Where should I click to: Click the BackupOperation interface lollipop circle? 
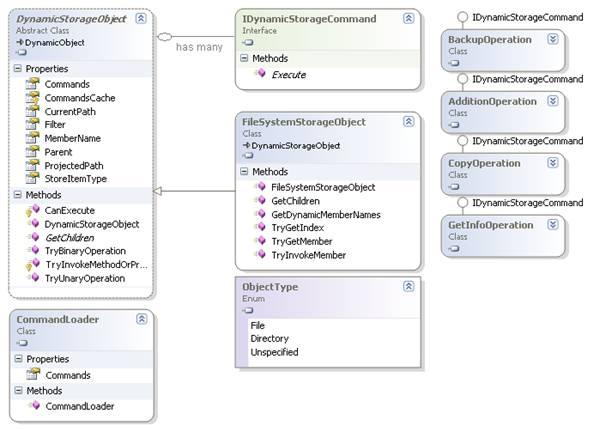(x=462, y=17)
